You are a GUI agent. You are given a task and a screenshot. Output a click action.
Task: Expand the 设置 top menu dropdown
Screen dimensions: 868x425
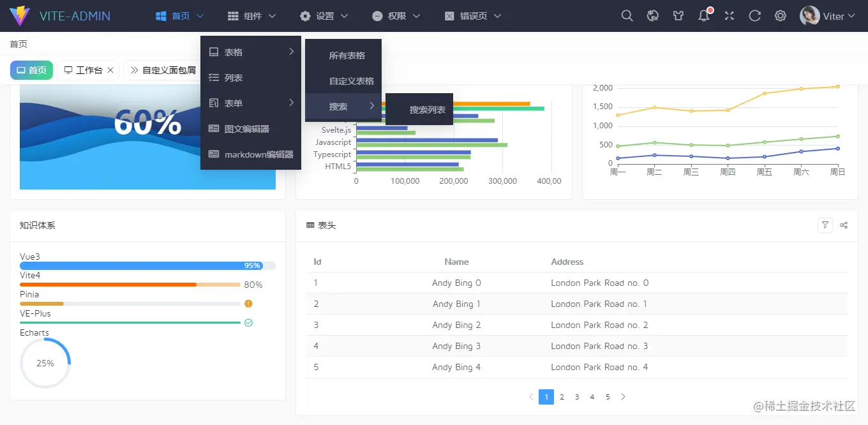click(345, 16)
